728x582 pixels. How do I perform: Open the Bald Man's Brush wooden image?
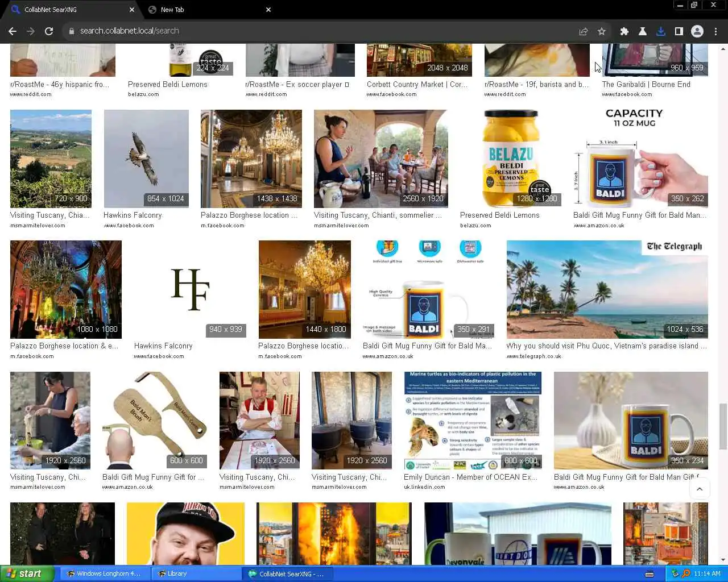(x=155, y=421)
